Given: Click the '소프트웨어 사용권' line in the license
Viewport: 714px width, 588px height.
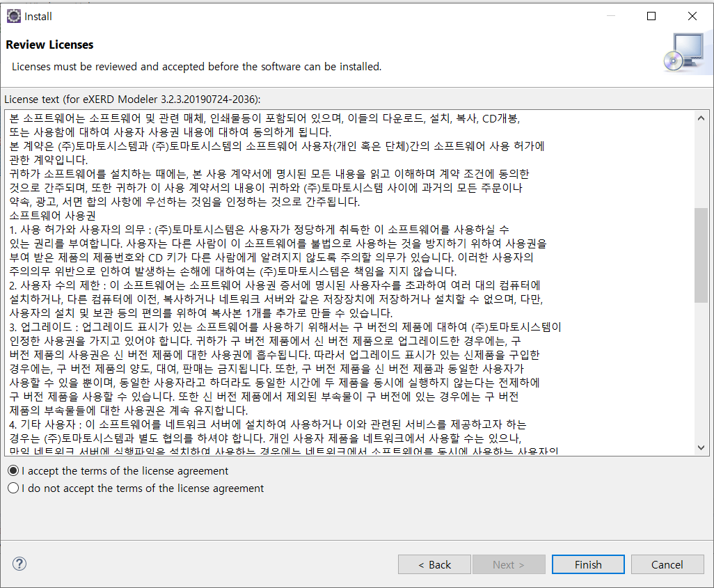Looking at the screenshot, I should (x=53, y=216).
